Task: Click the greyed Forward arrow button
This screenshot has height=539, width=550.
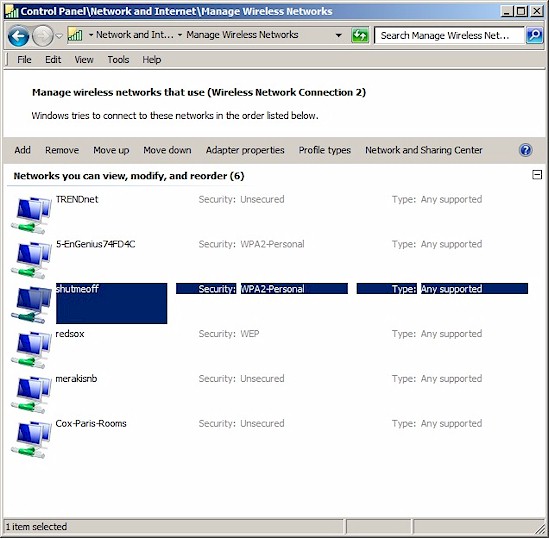Action: coord(42,36)
